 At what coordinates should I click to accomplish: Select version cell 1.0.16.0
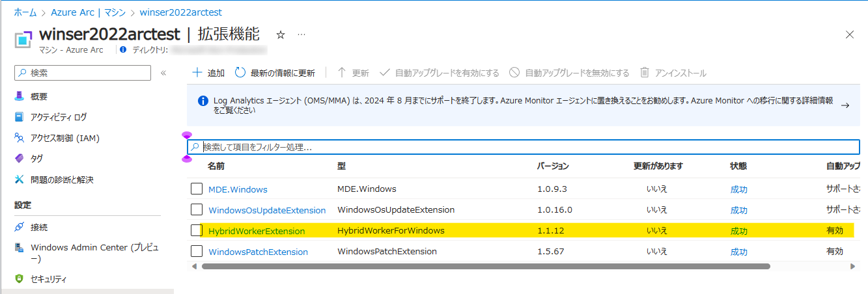point(555,209)
